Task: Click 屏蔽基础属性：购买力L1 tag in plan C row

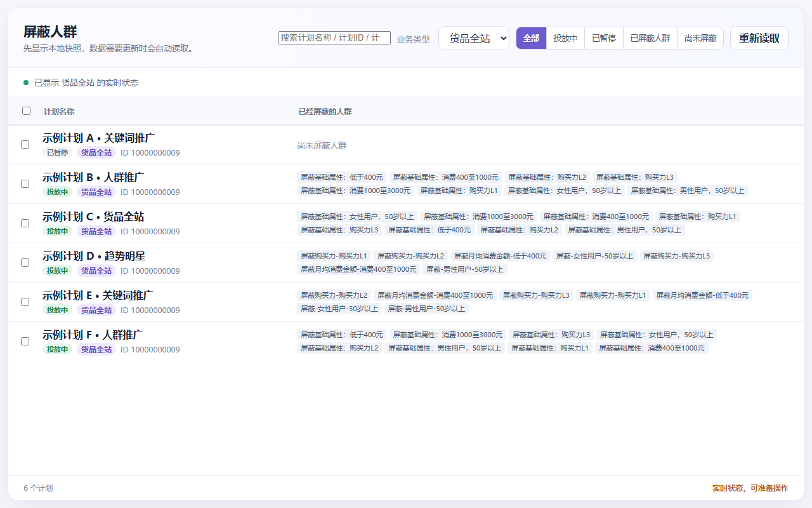Action: click(698, 217)
